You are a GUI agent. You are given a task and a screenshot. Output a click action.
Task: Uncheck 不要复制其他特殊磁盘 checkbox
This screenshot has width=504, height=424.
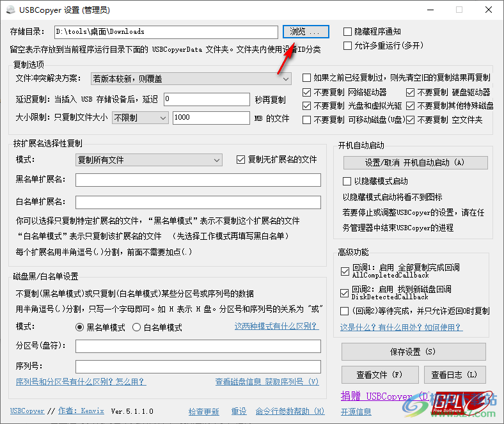click(x=410, y=106)
